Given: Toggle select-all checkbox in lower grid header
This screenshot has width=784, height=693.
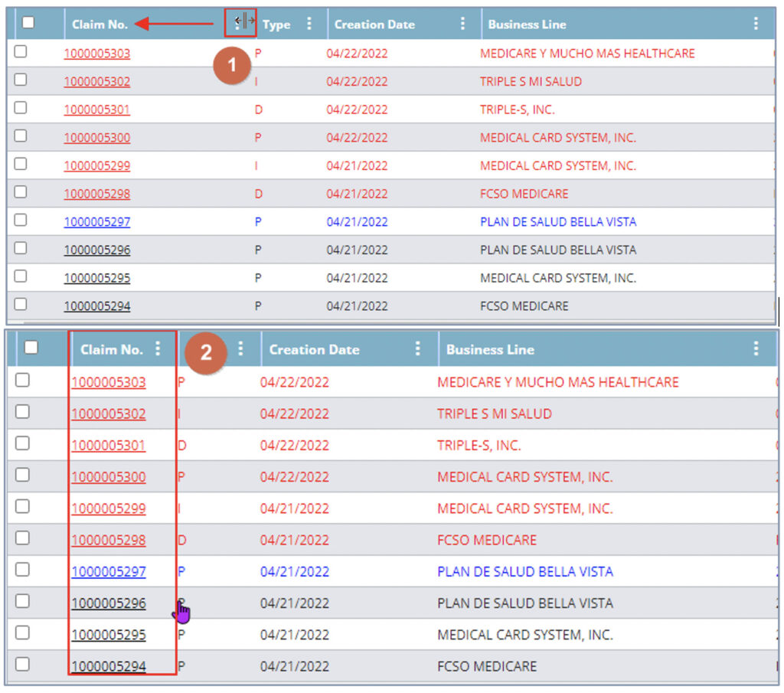Looking at the screenshot, I should (31, 348).
